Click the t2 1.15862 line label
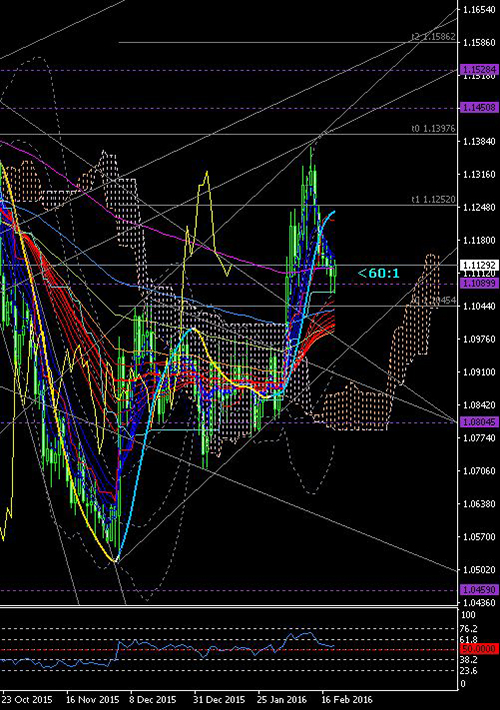500x710 pixels. 433,37
